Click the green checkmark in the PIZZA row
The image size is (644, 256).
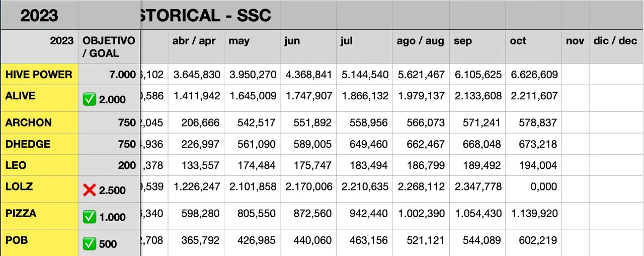click(x=90, y=217)
